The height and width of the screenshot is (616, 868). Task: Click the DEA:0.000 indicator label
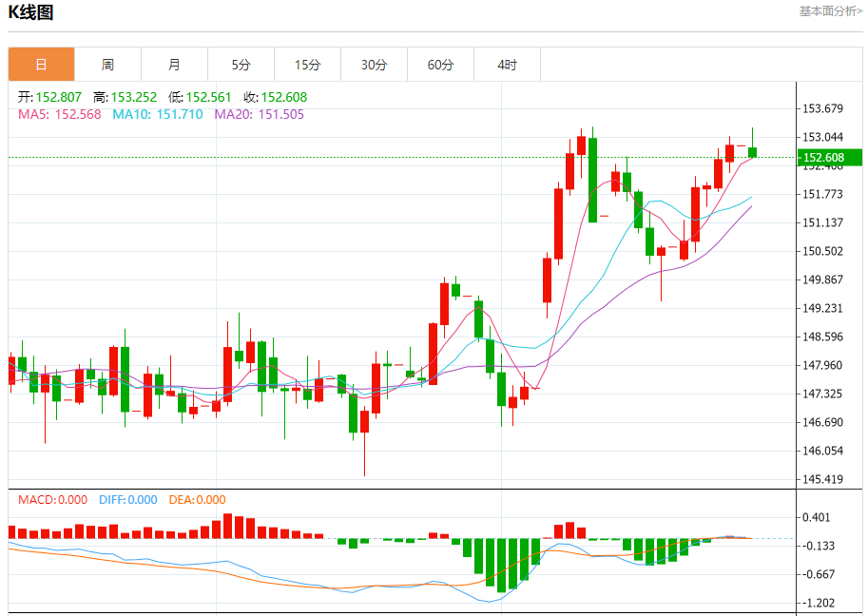click(x=197, y=500)
